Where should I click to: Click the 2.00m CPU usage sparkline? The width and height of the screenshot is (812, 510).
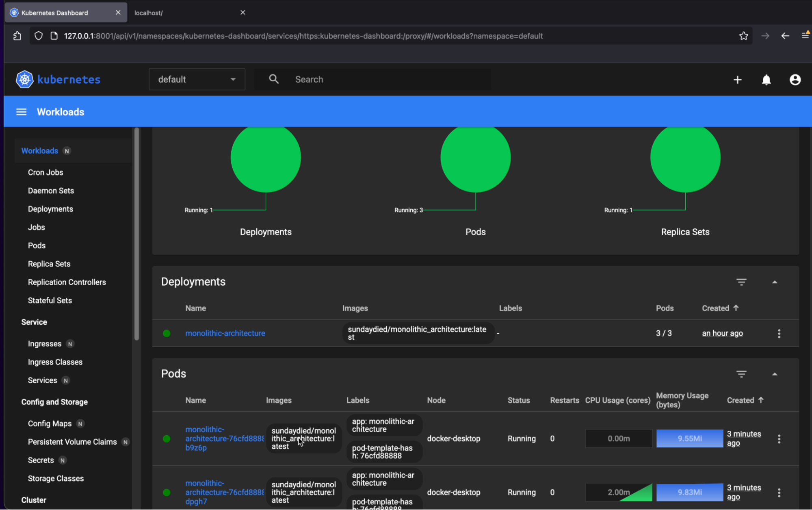[619, 492]
